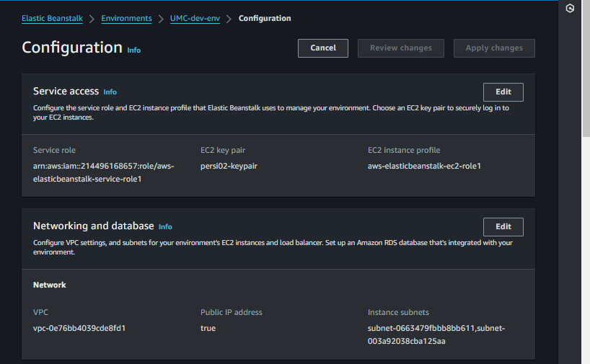Click the Apply changes button
The width and height of the screenshot is (590, 364).
click(494, 48)
